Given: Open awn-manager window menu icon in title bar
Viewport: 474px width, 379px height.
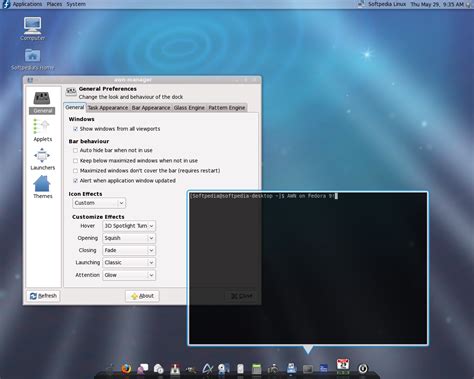Looking at the screenshot, I should (30, 80).
